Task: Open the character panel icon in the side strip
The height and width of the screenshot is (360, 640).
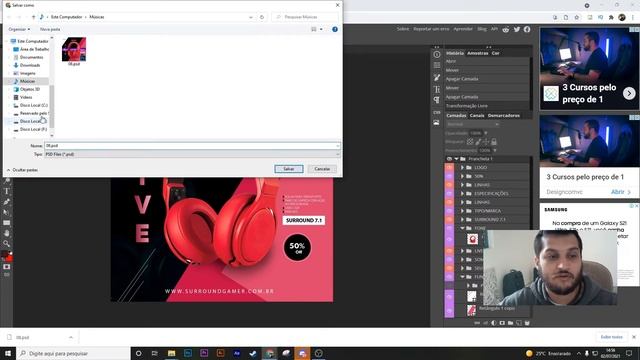Action: coord(437,89)
